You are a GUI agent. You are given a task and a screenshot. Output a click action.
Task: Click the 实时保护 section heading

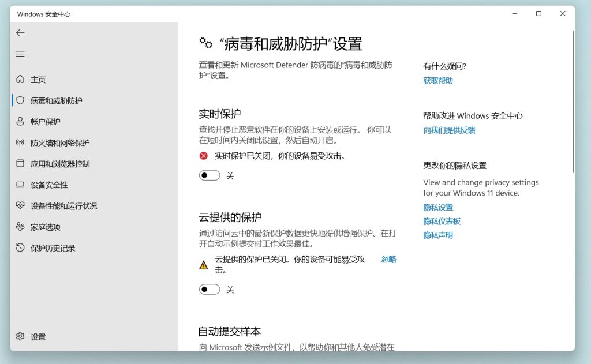pos(220,114)
